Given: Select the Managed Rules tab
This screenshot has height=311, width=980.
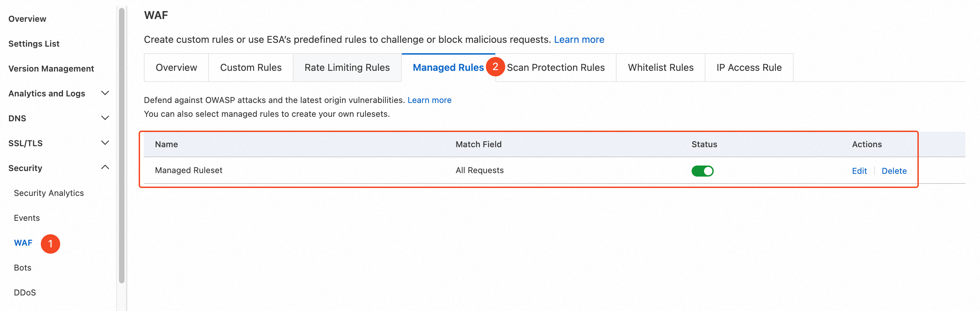Looking at the screenshot, I should pos(448,68).
